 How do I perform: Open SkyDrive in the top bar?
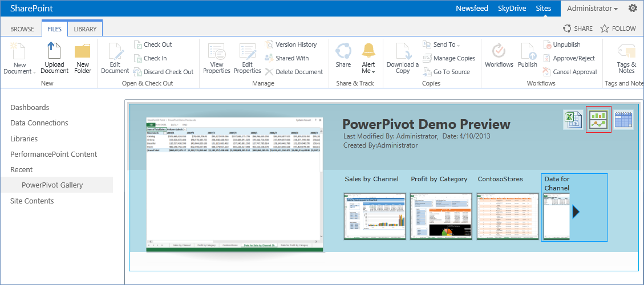pyautogui.click(x=512, y=8)
